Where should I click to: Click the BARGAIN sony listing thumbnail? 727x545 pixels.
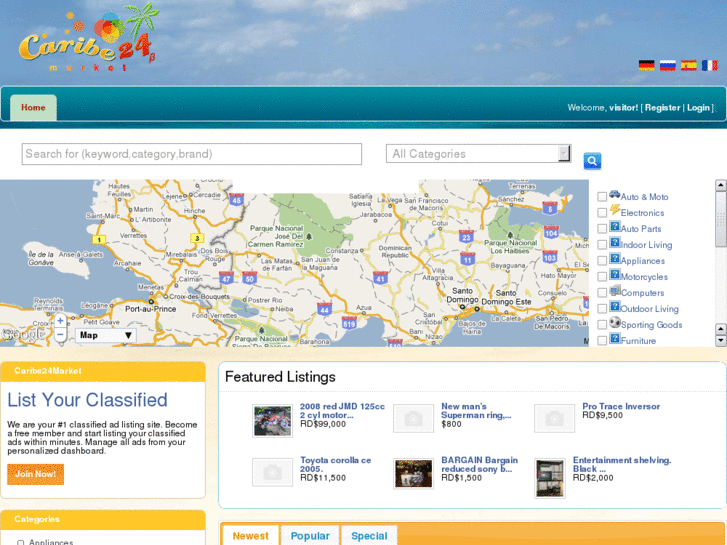(414, 474)
